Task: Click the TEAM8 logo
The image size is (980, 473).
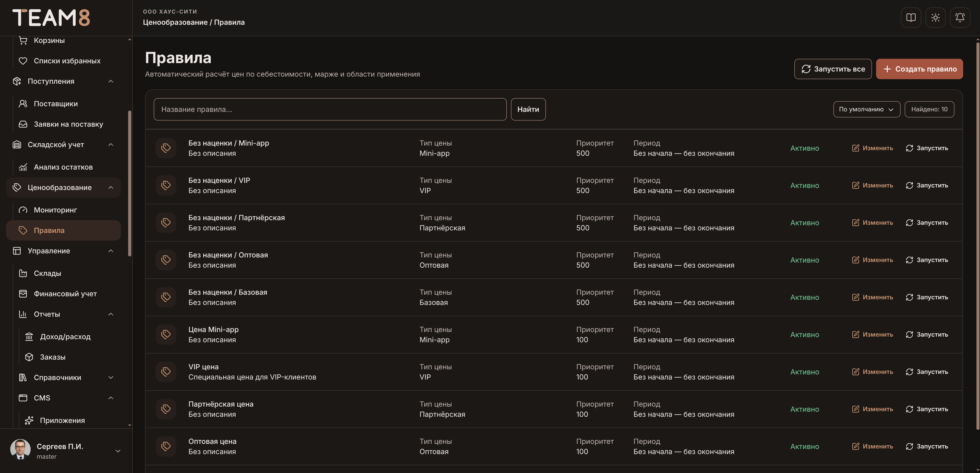Action: click(51, 18)
